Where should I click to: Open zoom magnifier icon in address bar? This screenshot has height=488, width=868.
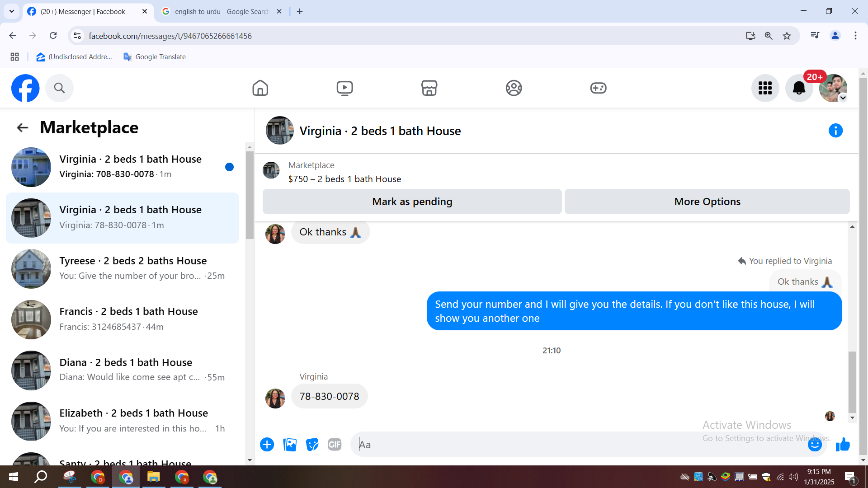click(769, 36)
